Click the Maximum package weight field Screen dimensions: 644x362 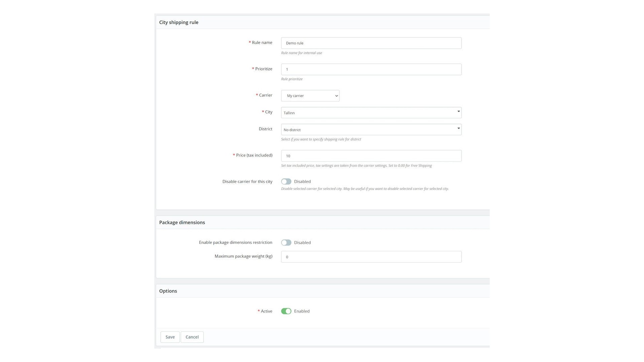pos(371,257)
